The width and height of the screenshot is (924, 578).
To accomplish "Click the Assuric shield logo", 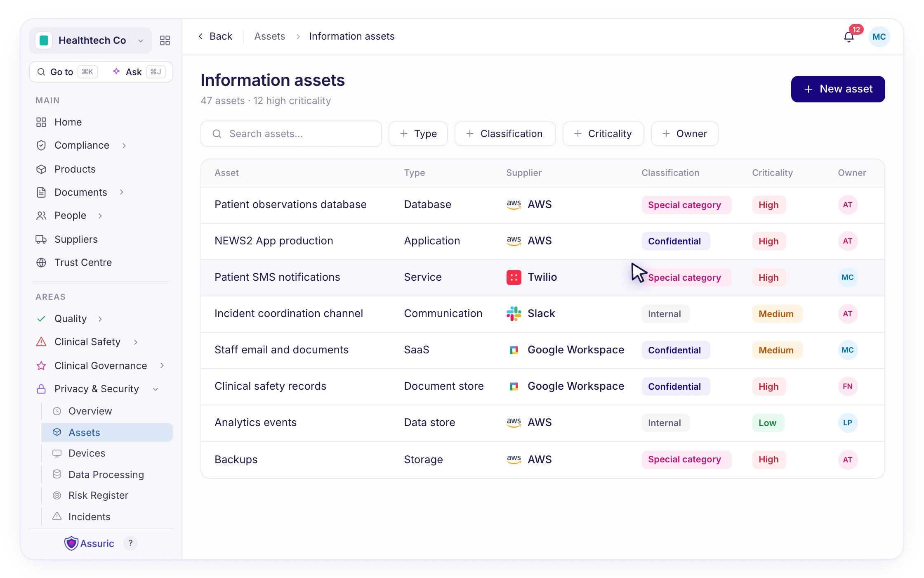I will [71, 543].
